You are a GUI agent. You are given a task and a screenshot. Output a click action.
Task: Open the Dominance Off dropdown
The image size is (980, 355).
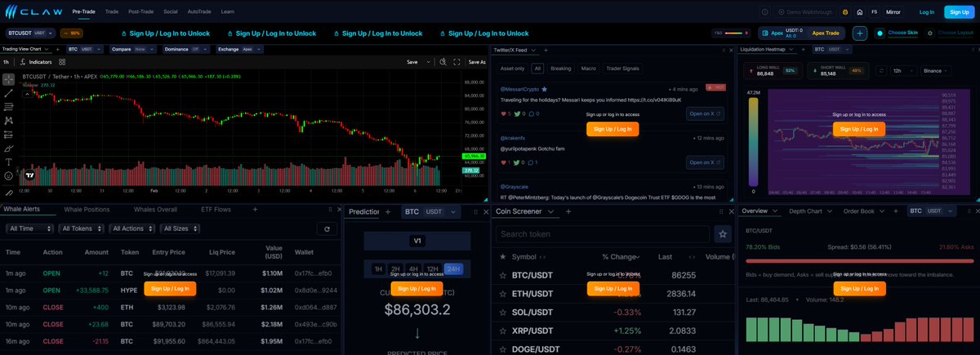tap(186, 49)
